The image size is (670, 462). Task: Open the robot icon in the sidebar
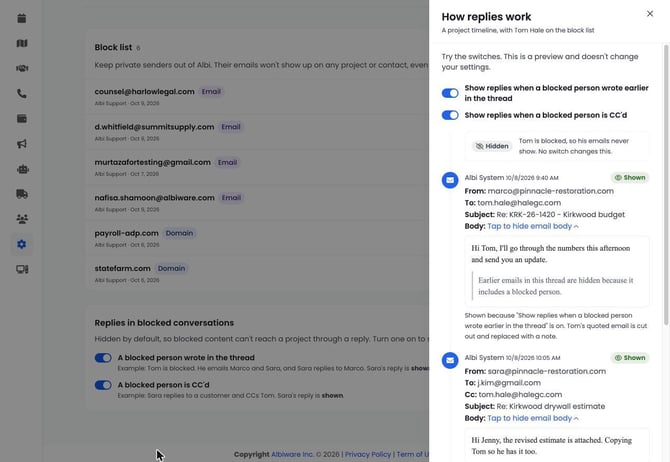[x=22, y=169]
